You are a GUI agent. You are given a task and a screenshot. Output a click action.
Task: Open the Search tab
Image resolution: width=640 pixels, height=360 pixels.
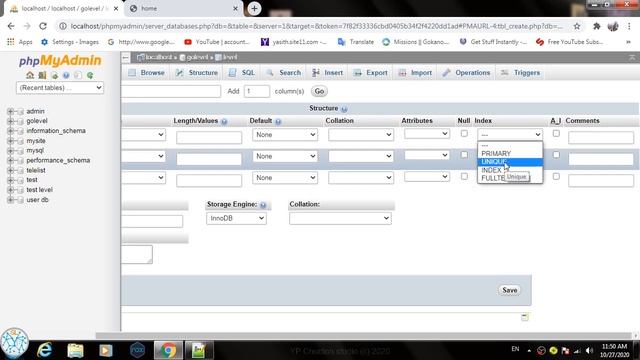point(284,73)
